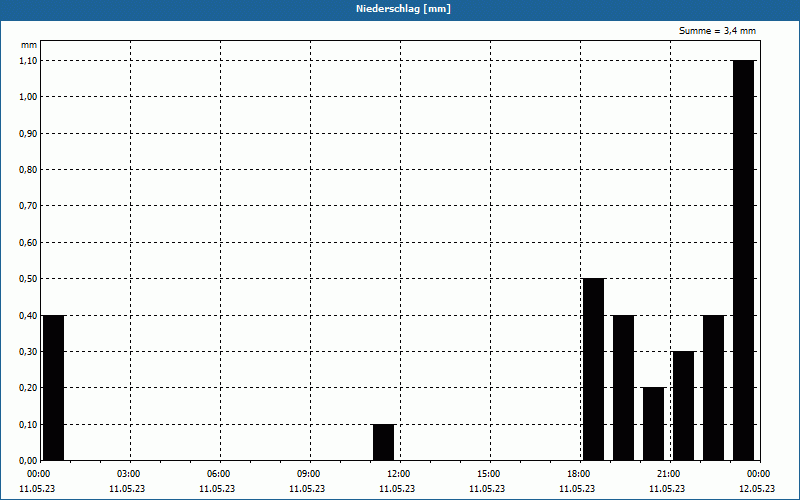Select the Summe = 3,4 mm text

pos(717,31)
